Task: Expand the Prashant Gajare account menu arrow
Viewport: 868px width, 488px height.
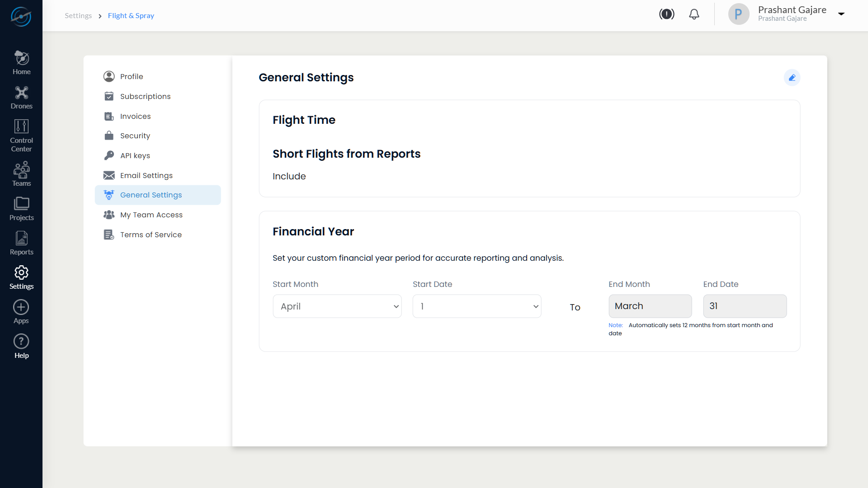Action: click(841, 14)
